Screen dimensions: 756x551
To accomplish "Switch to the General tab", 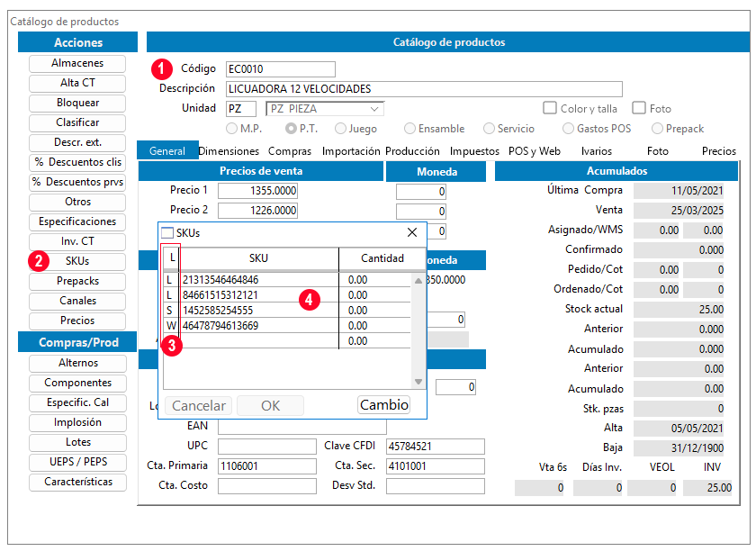I will pyautogui.click(x=167, y=151).
